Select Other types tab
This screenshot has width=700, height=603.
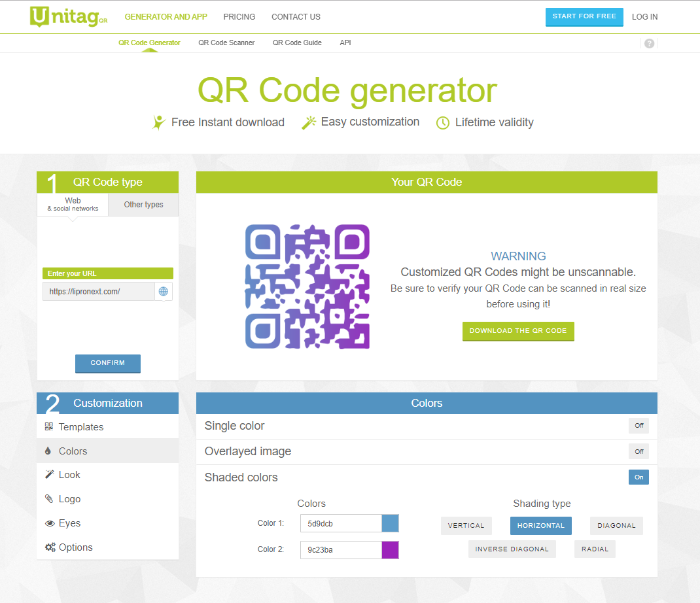143,205
